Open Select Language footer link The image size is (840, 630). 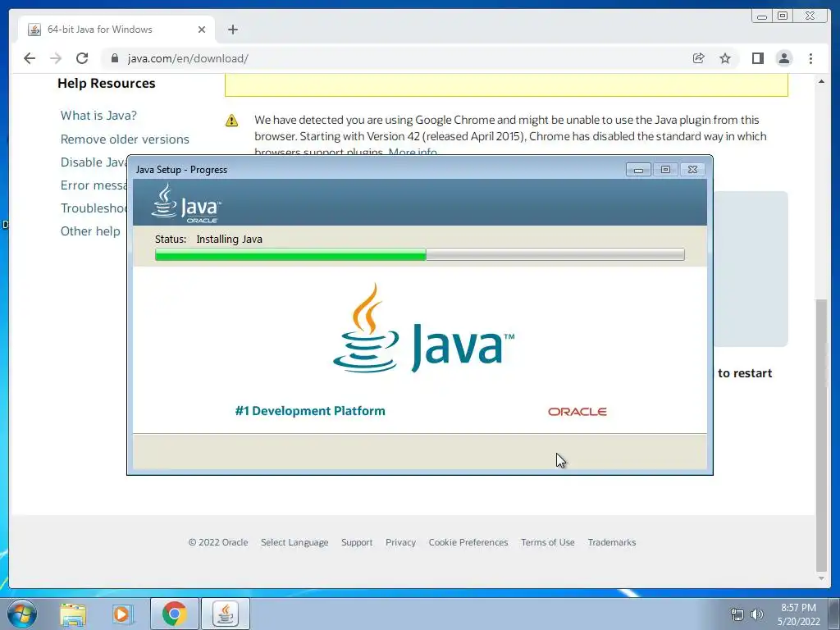click(294, 542)
